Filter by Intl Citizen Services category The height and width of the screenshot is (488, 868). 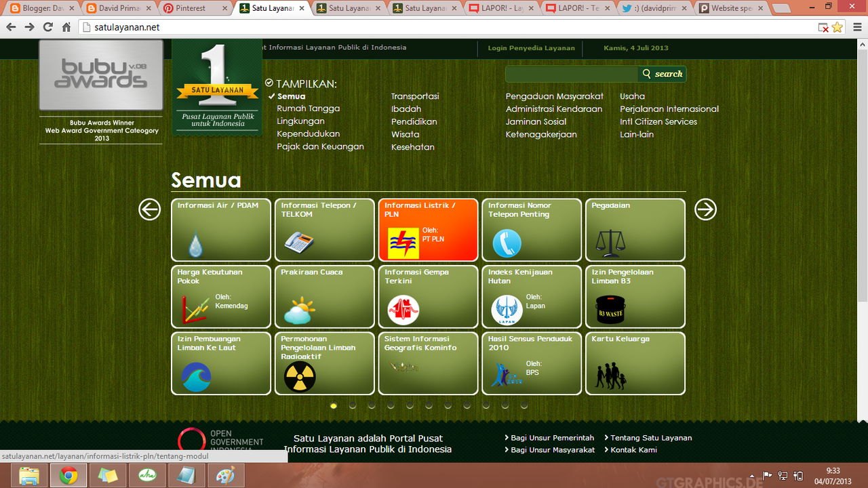(658, 122)
